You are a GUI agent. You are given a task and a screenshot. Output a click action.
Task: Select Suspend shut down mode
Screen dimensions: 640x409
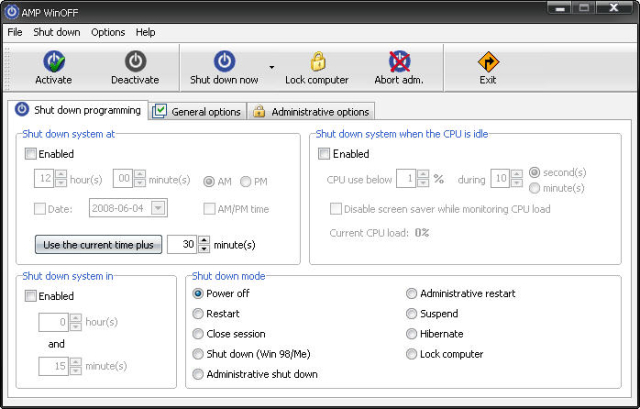(411, 313)
